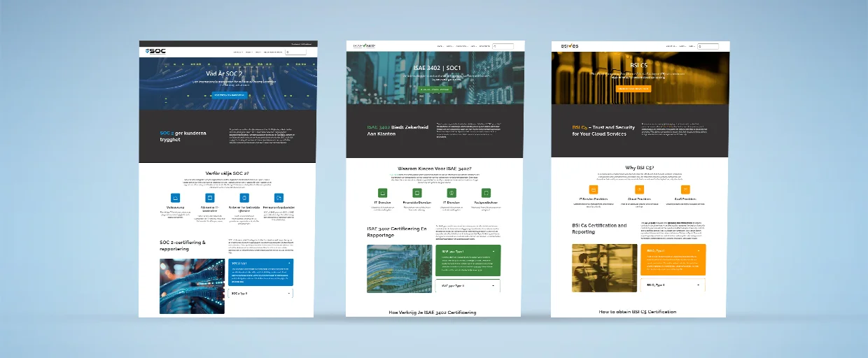Click the green icon above Vastgoedbeheer

point(486,193)
